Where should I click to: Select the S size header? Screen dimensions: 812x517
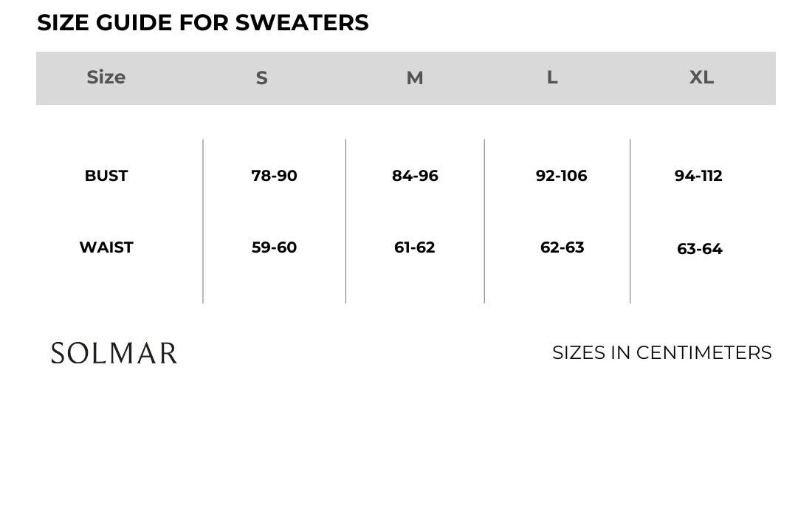(x=261, y=78)
